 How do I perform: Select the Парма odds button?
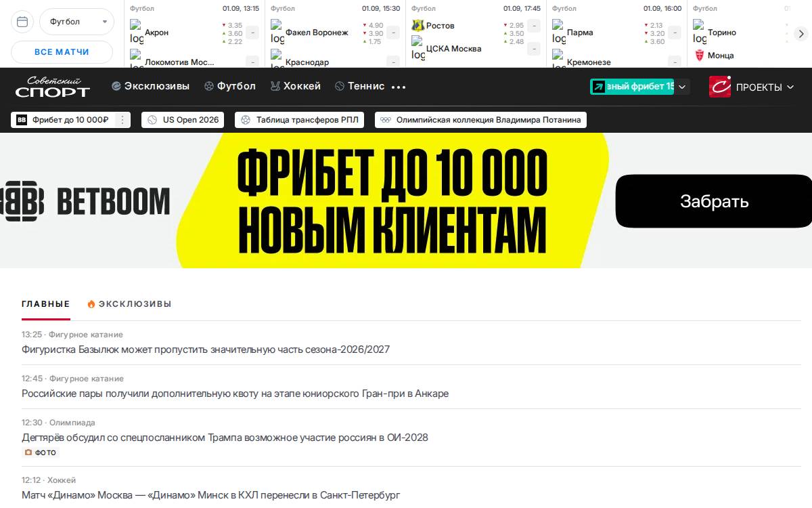click(675, 33)
